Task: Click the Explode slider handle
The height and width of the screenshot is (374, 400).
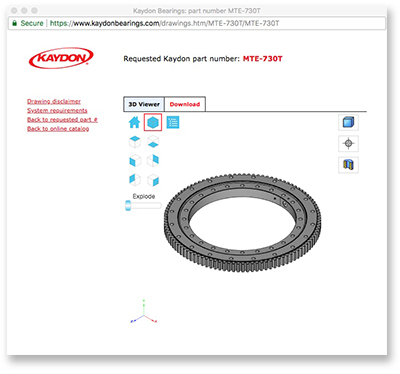Action: (128, 205)
